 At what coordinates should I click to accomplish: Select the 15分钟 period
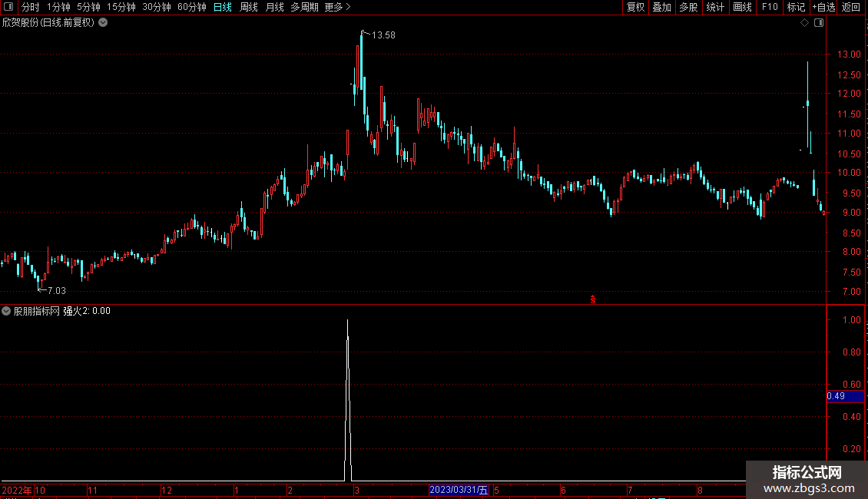(x=121, y=7)
